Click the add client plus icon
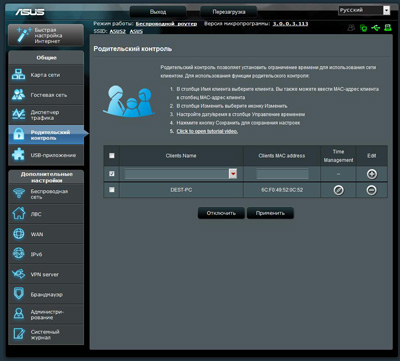 372,174
